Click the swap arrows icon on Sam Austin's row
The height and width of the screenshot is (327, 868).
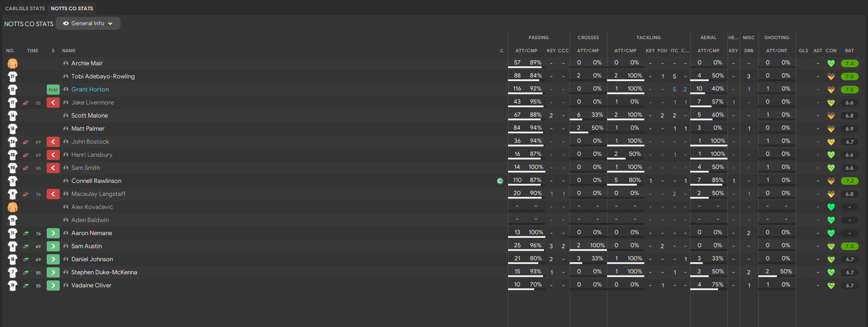click(x=26, y=246)
